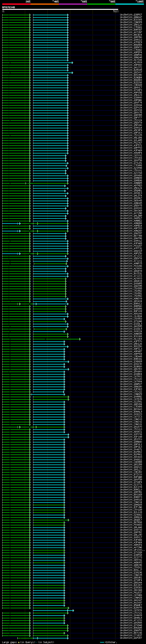Open hit UniRef100_P43286
Image resolution: width=146 pixels, height=644 pixels.
point(131,266)
